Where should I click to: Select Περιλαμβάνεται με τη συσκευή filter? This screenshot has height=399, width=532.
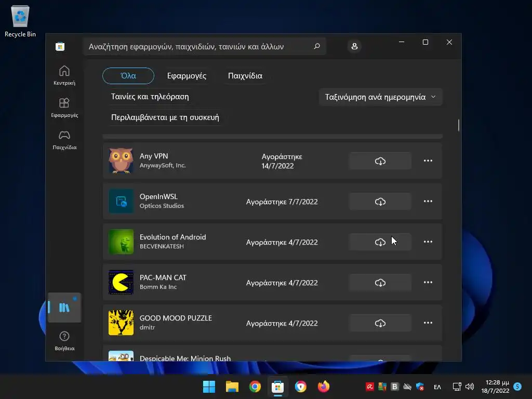coord(165,117)
